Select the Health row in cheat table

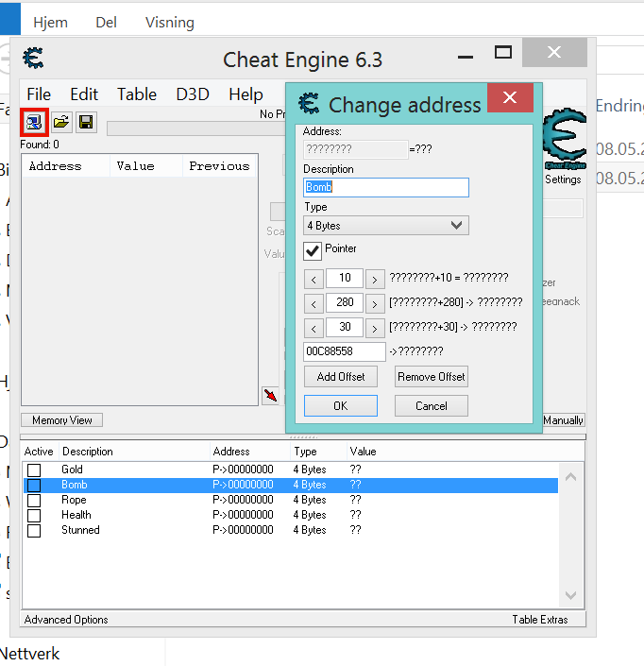[291, 515]
